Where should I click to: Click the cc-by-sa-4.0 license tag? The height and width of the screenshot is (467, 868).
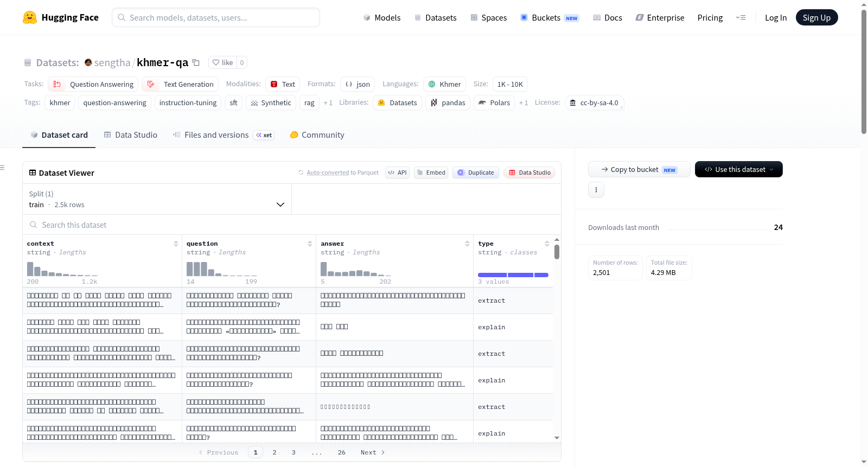pyautogui.click(x=594, y=103)
